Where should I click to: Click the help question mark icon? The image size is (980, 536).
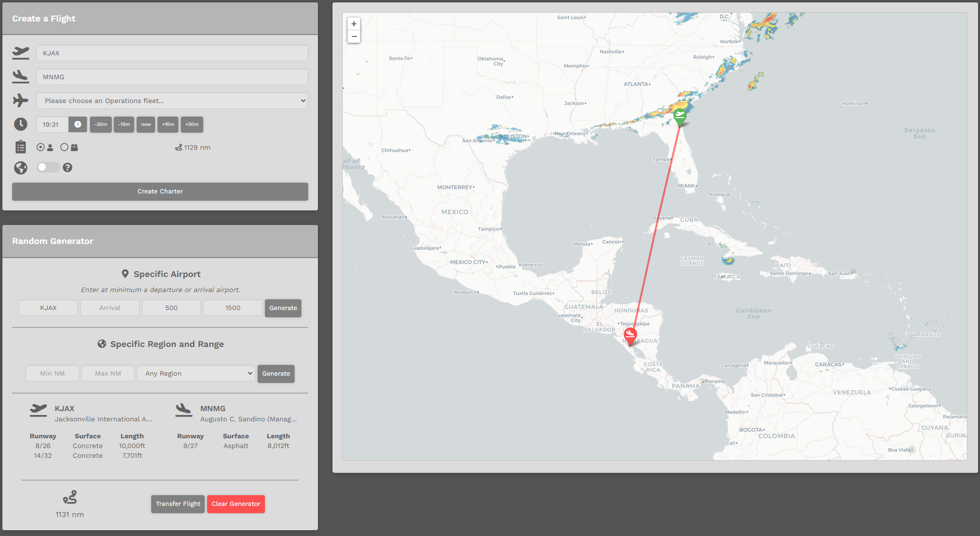coord(68,168)
